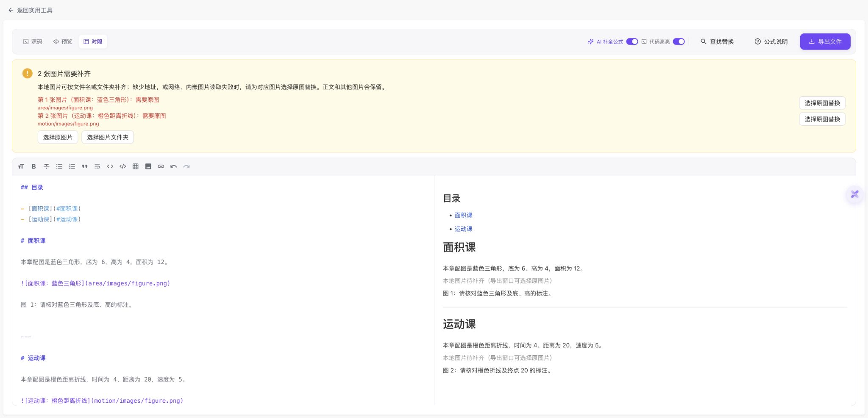868x418 pixels.
Task: Click the heading text size icon
Action: [21, 166]
